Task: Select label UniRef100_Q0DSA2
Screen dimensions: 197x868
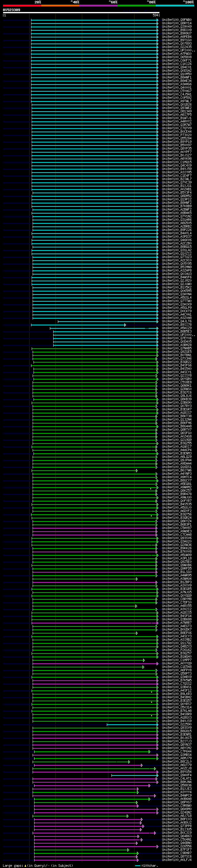Action: point(177,71)
